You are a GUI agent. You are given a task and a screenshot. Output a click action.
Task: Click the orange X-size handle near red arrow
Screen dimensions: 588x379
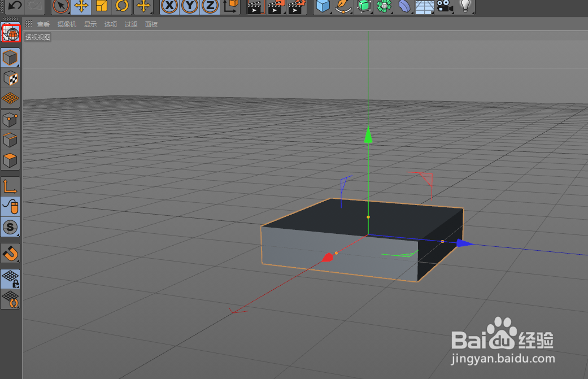[336, 253]
